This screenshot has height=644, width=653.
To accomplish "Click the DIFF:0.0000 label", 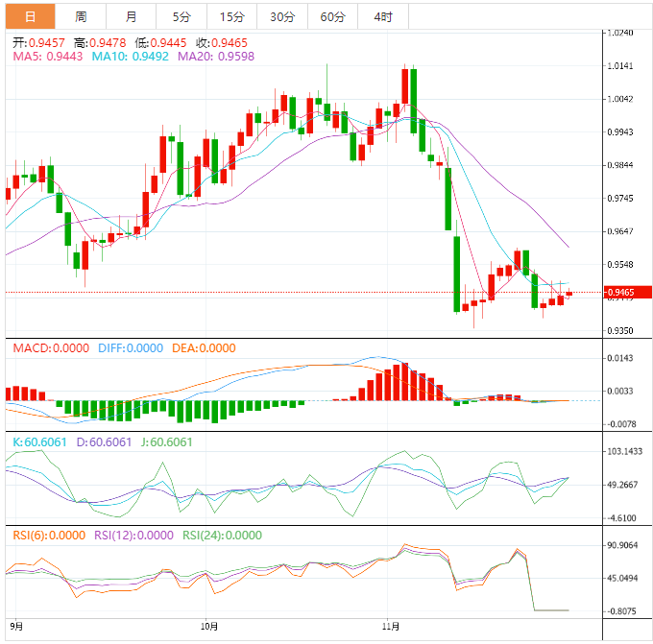I will 131,348.
